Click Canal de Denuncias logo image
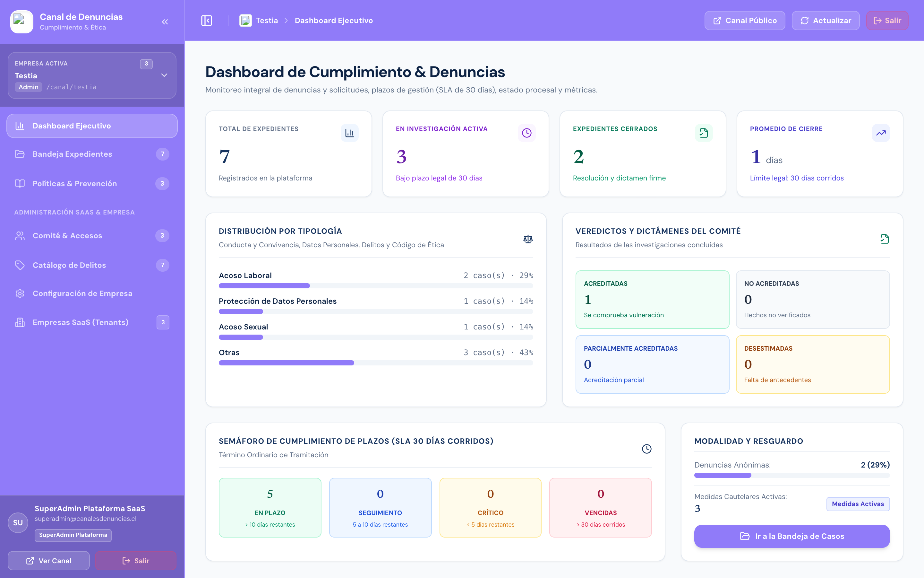Viewport: 924px width, 578px height. (x=21, y=22)
